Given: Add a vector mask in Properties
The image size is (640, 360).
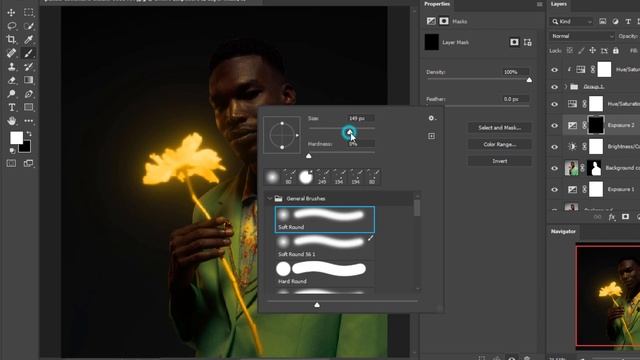Looking at the screenshot, I should point(527,42).
